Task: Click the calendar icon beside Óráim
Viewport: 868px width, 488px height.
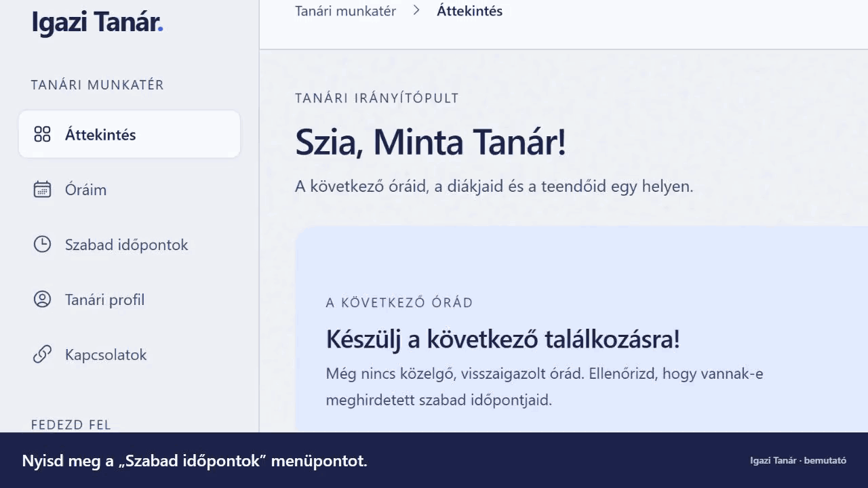Action: coord(42,189)
